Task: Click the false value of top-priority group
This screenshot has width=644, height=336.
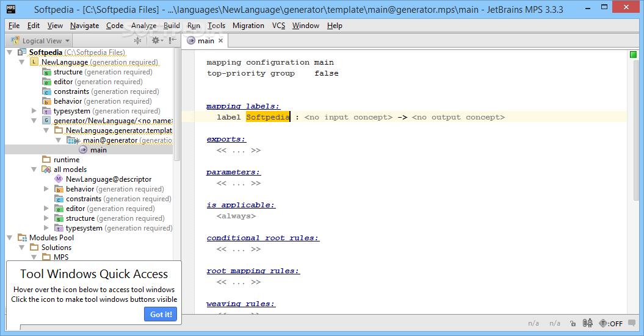Action: [x=327, y=73]
